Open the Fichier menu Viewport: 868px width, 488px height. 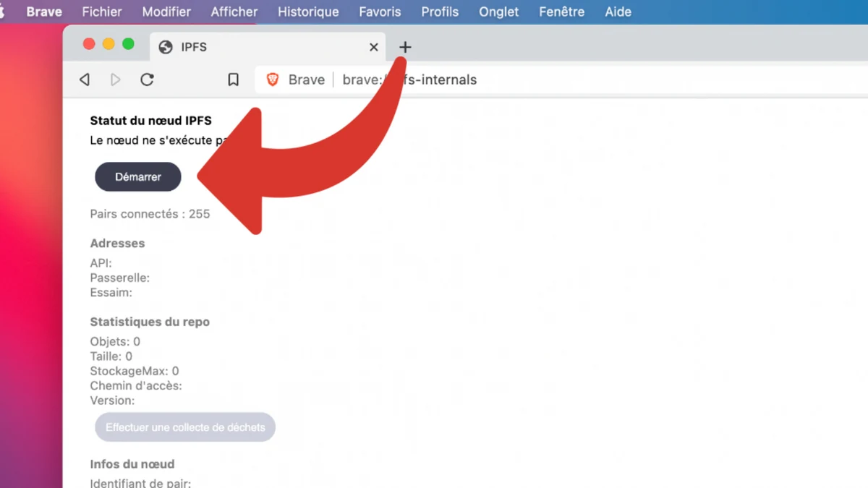(102, 12)
